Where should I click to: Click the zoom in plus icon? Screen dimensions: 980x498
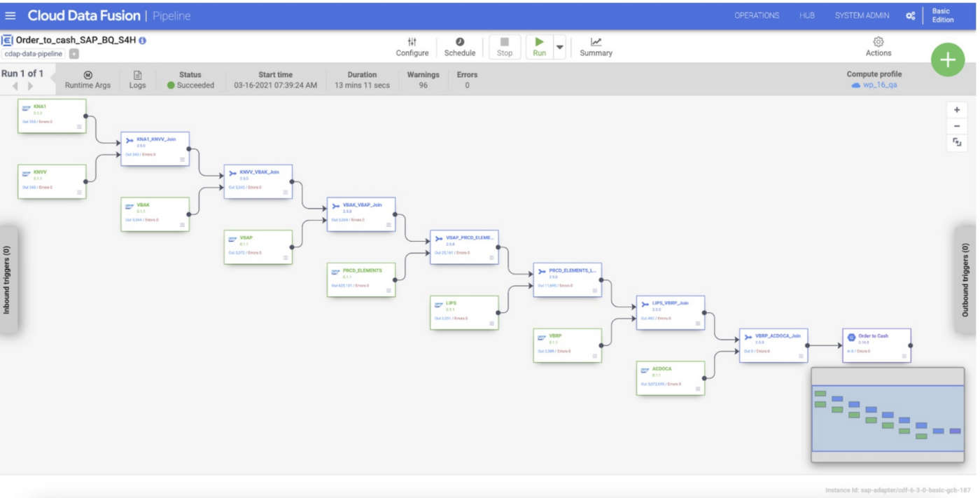[x=957, y=109]
